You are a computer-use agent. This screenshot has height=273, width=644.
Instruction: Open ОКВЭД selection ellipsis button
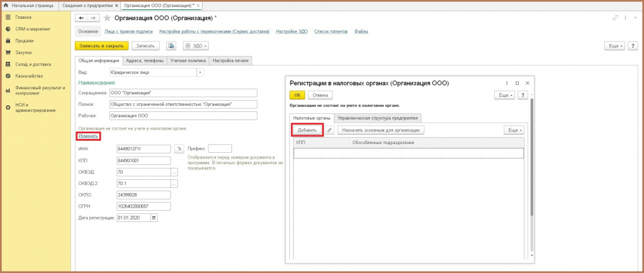(x=174, y=172)
